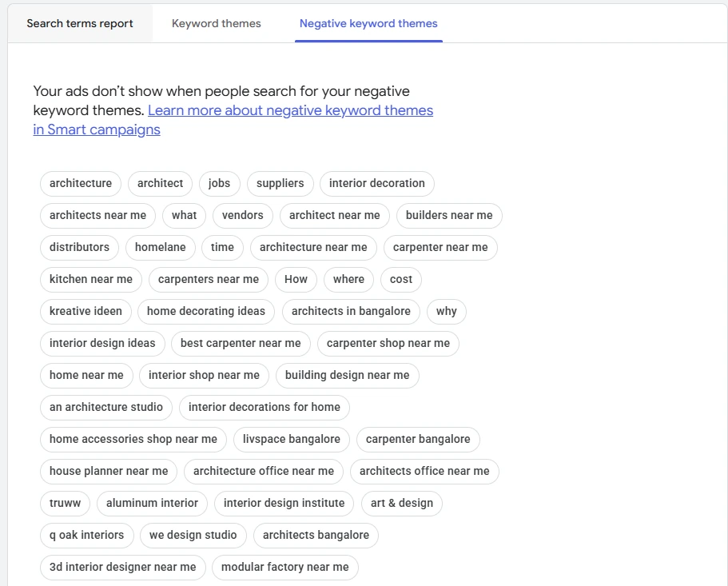
Task: Click the 'architect' keyword chip
Action: click(160, 183)
